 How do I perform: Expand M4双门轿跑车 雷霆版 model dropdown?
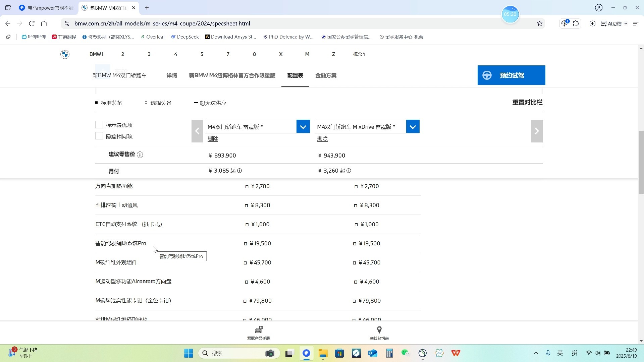point(303,127)
